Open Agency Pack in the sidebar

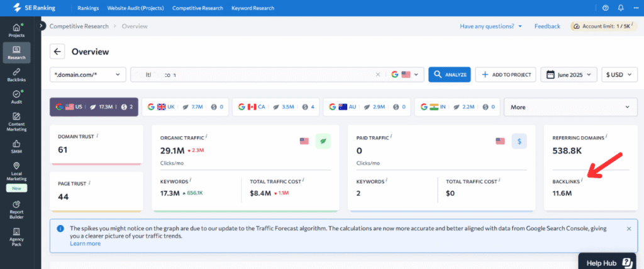click(x=16, y=237)
